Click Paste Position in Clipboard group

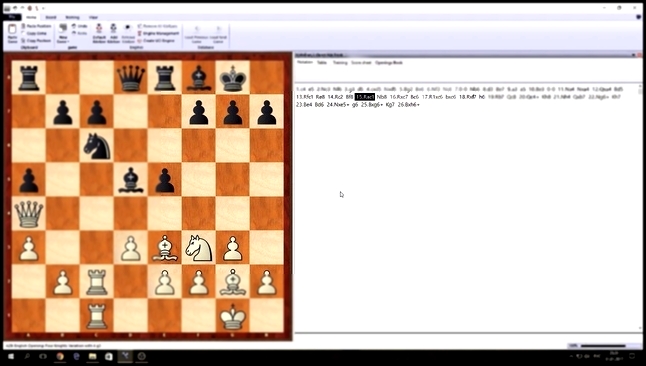point(36,26)
